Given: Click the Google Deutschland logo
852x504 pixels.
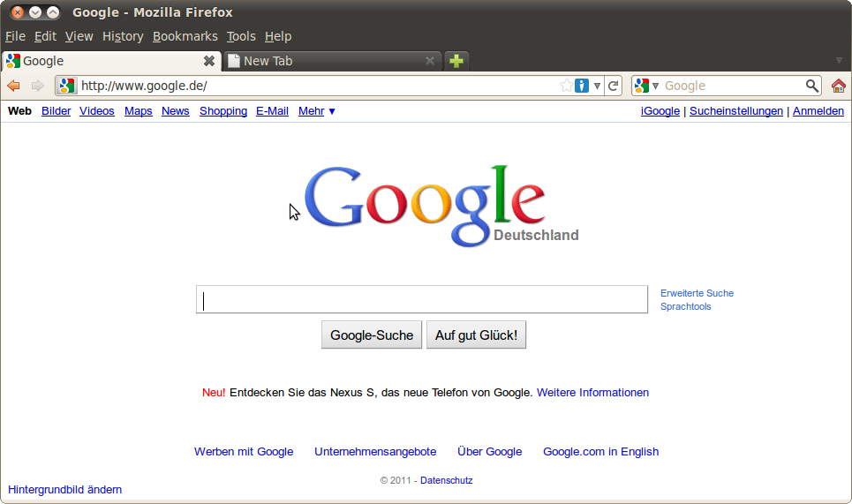Looking at the screenshot, I should (441, 206).
